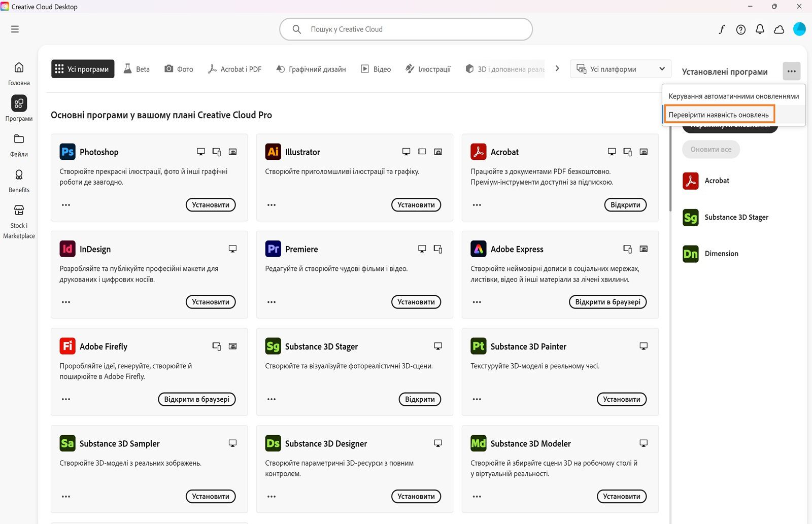Click the Пошук у Creative Cloud field
Screen dimensions: 812x524
click(406, 29)
